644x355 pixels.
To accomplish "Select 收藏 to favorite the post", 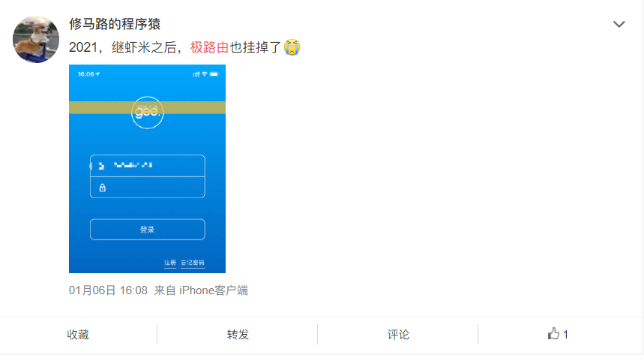I will (x=78, y=335).
